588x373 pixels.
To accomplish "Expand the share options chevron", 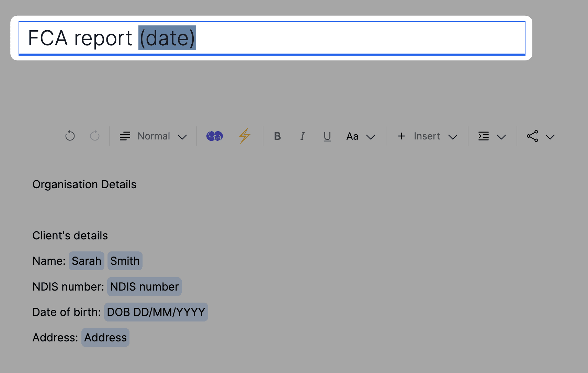I will pos(550,137).
